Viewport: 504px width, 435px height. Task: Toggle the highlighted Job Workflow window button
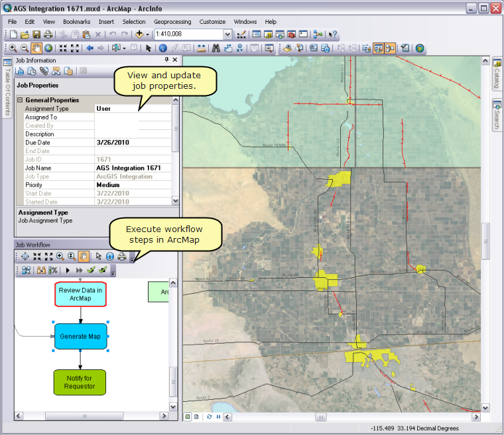tap(390, 48)
